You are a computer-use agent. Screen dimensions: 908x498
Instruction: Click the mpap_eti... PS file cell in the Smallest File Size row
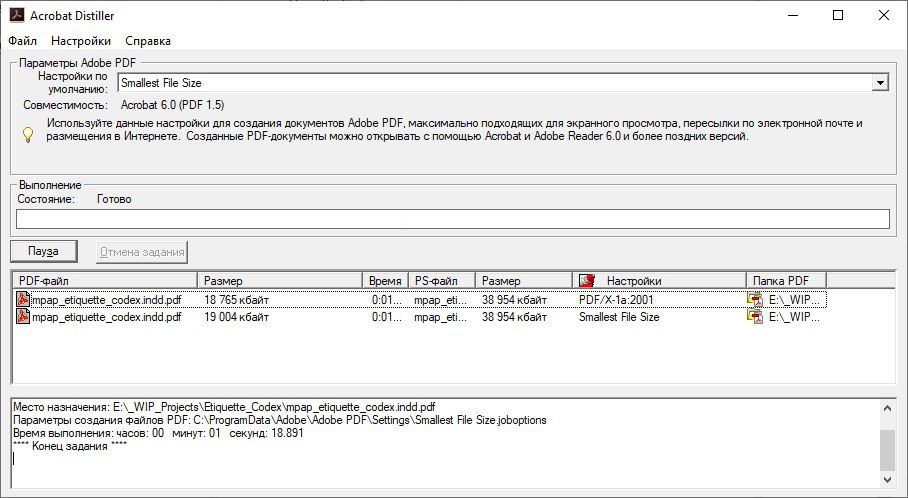point(441,317)
